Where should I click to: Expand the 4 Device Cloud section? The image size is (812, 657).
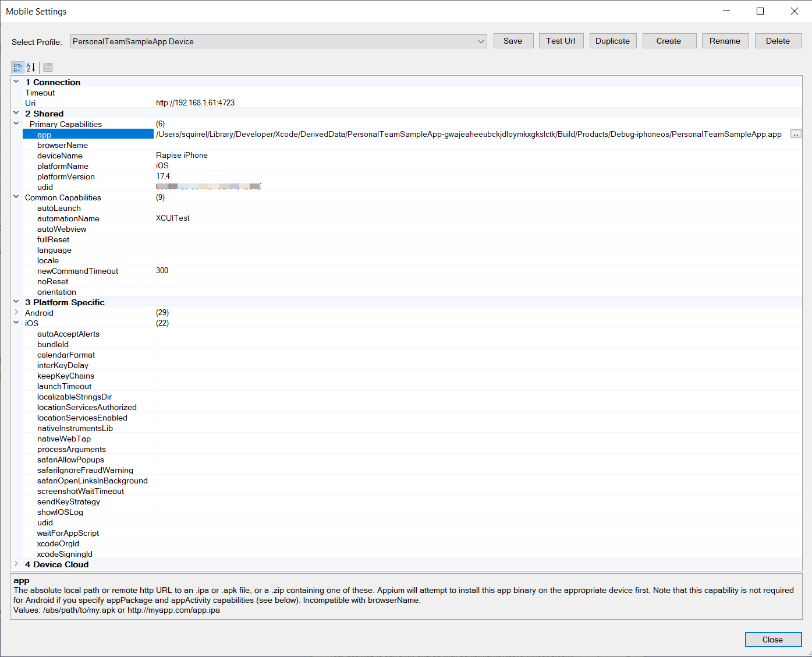pos(16,564)
